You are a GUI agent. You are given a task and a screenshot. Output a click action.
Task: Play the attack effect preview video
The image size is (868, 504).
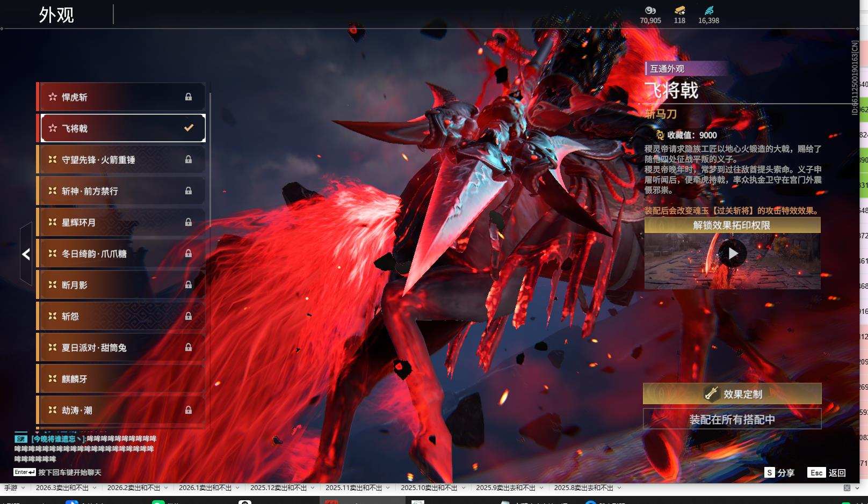click(733, 253)
